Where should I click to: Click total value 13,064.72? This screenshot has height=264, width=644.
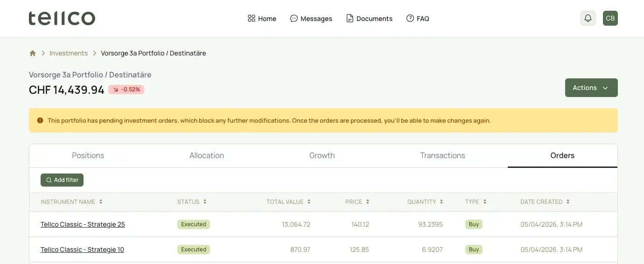[296, 224]
